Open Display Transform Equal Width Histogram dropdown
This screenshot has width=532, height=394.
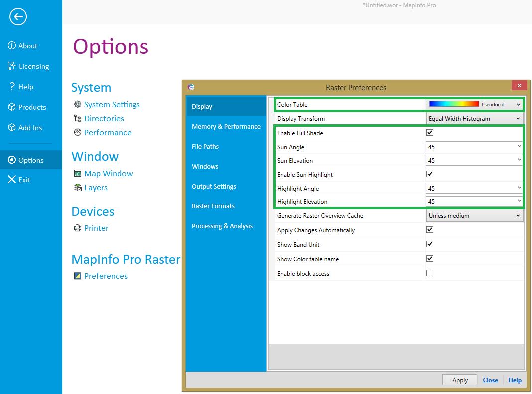tap(474, 119)
